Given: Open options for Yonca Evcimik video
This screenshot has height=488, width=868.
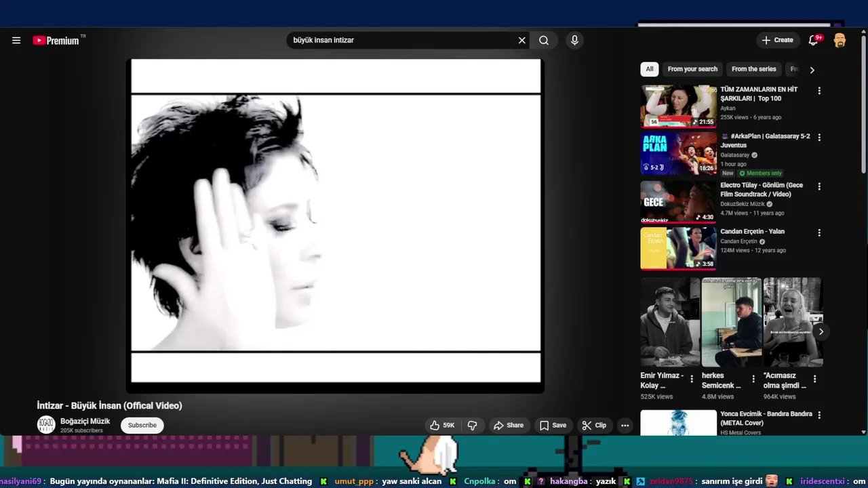Looking at the screenshot, I should point(819,415).
